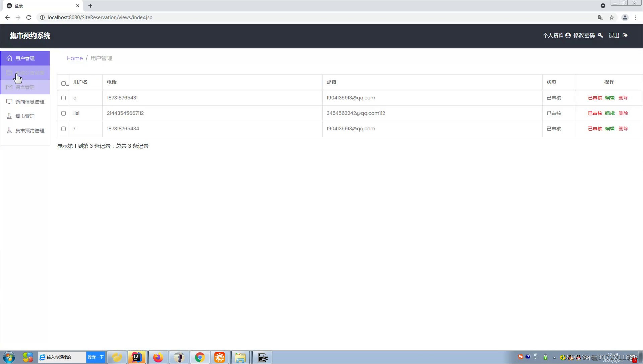Image resolution: width=643 pixels, height=364 pixels.
Task: Click the browser back arrow
Action: pyautogui.click(x=7, y=17)
